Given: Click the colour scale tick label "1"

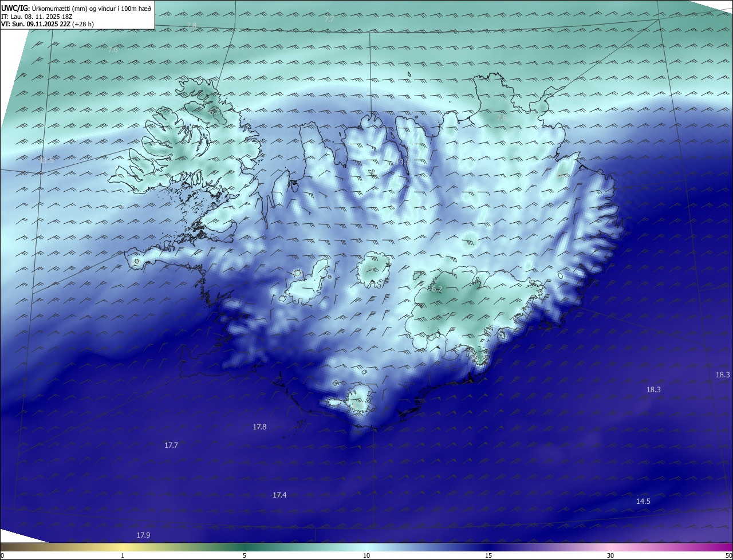Looking at the screenshot, I should (x=123, y=555).
